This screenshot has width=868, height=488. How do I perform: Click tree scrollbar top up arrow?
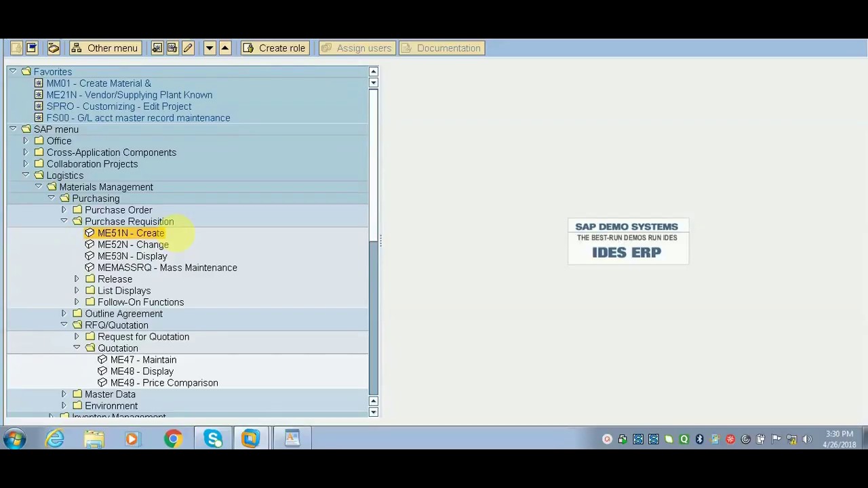(x=373, y=72)
